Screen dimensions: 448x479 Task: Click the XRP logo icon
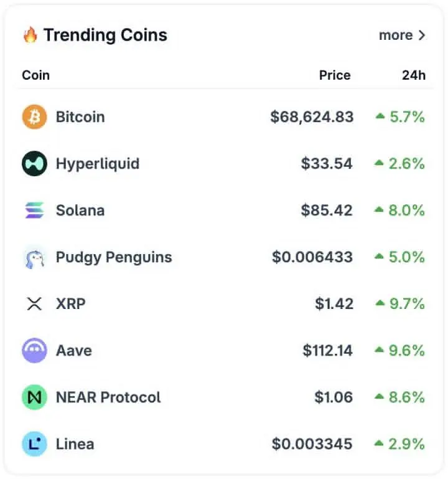point(34,304)
